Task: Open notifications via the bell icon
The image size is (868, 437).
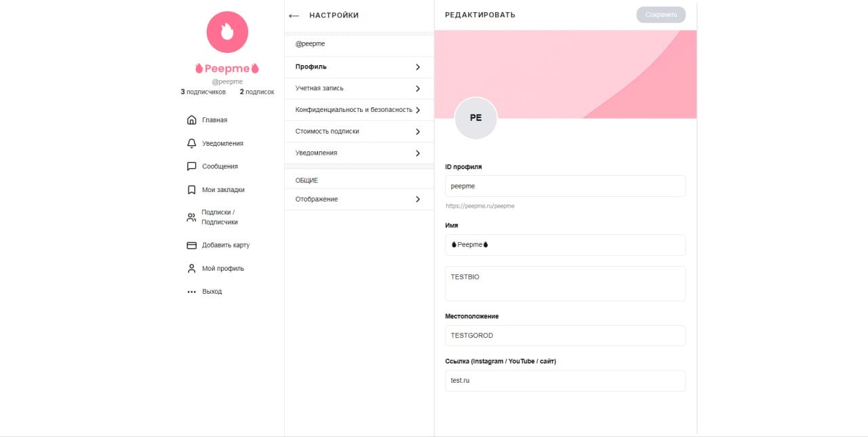Action: tap(191, 143)
